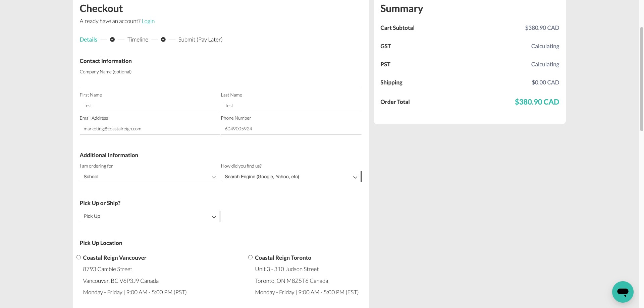Screen dimensions: 644x308
Task: Focus the Last Name field
Action: pyautogui.click(x=291, y=106)
